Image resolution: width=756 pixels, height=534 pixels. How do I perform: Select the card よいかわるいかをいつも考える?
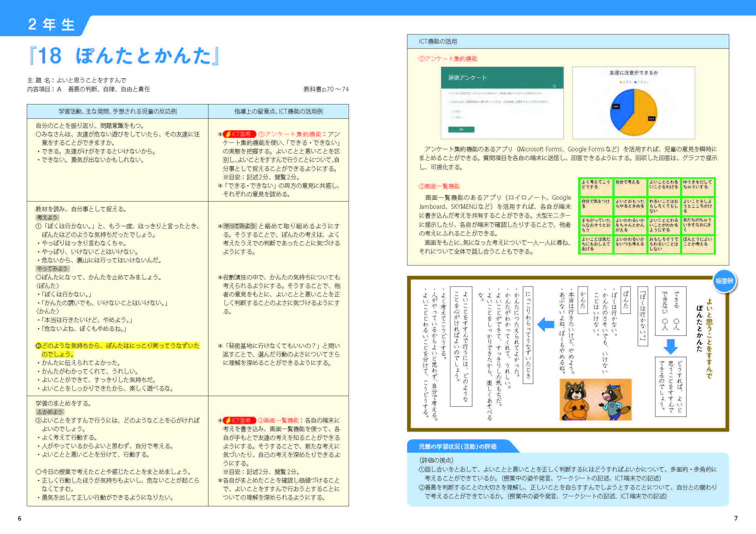630,244
